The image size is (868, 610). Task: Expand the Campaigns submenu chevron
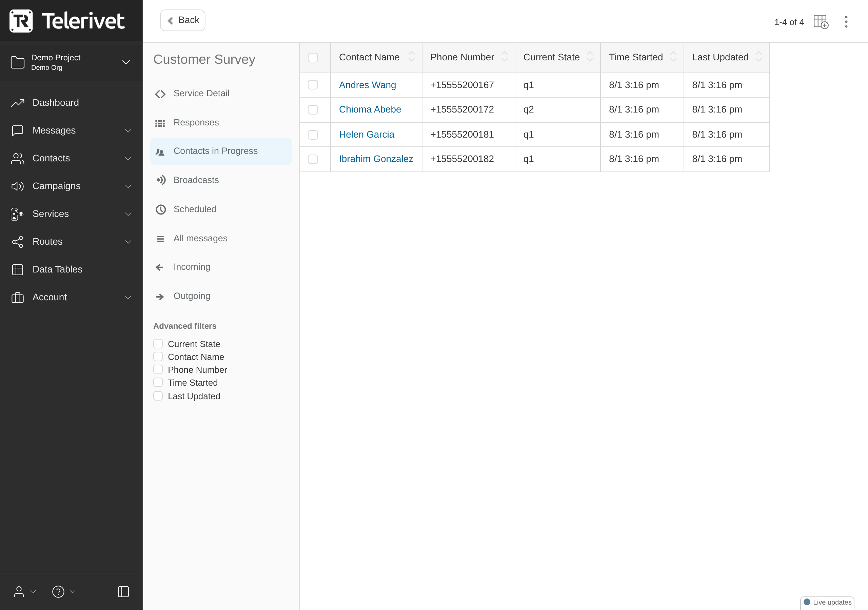pos(128,186)
